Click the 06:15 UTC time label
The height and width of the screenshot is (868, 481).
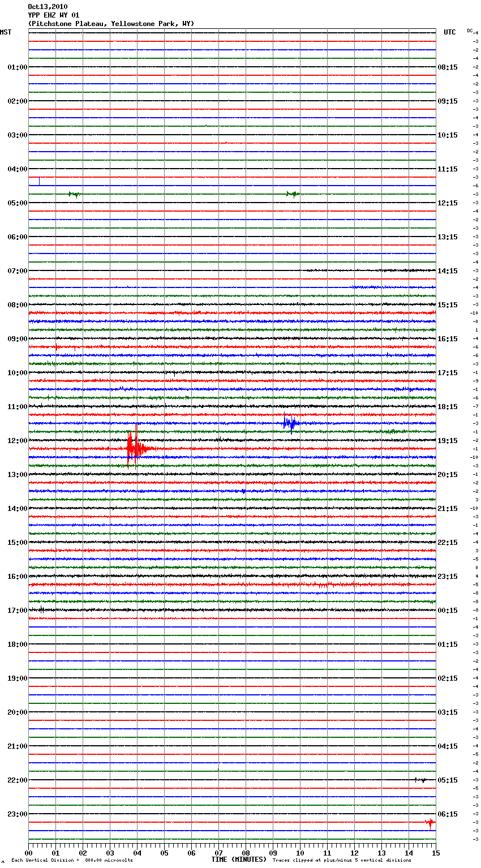point(448,814)
